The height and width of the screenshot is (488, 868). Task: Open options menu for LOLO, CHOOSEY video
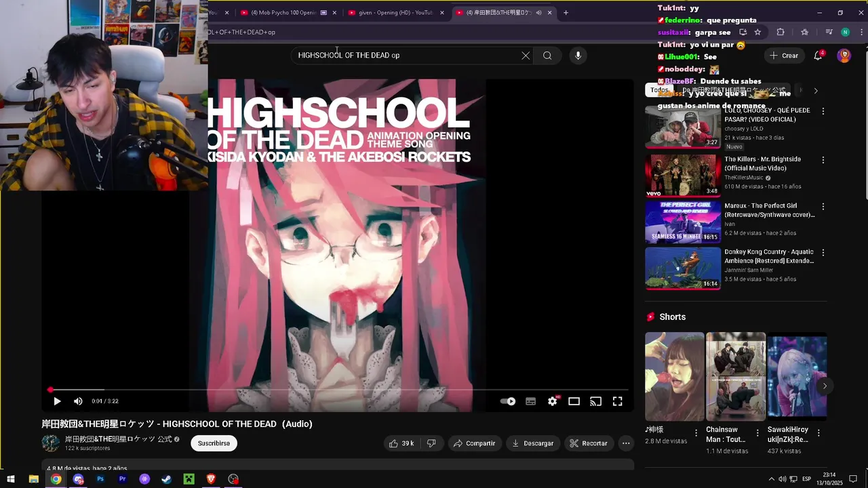coord(823,111)
